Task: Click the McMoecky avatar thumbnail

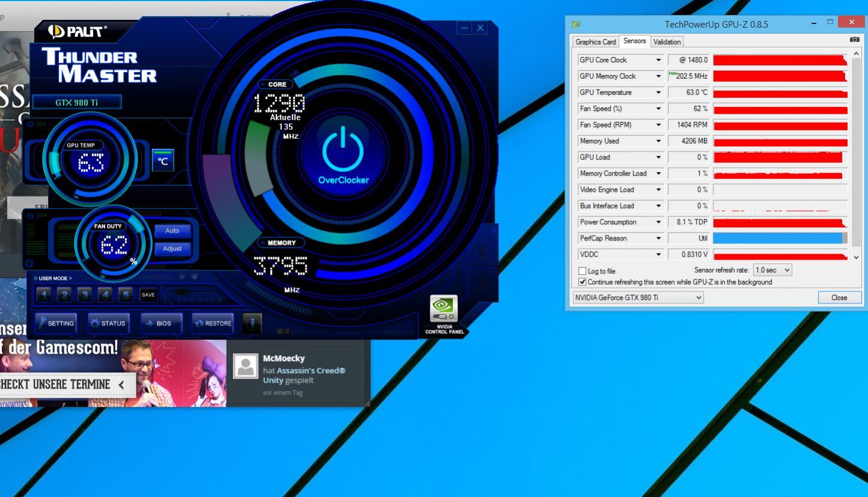Action: point(245,366)
